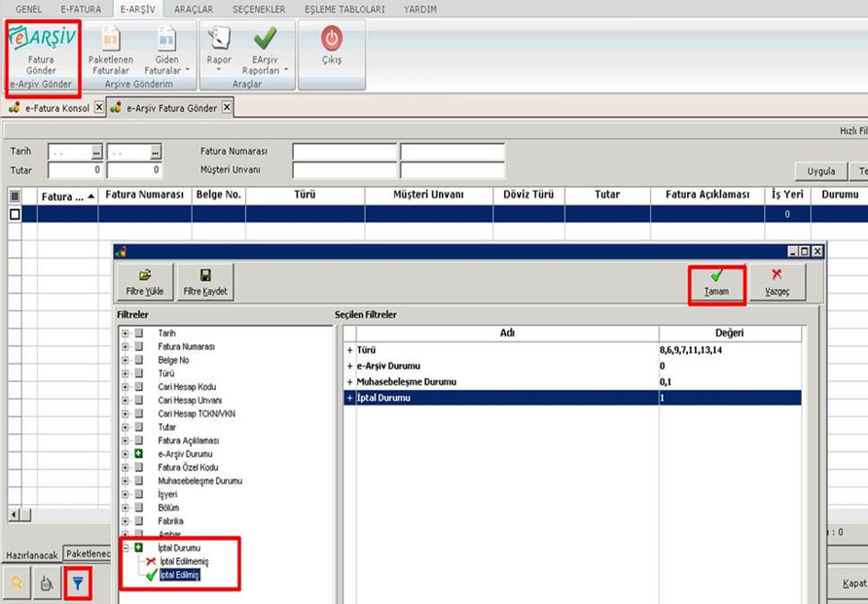Open the blue funnel filter icon
Image resolution: width=868 pixels, height=604 pixels.
point(78,583)
